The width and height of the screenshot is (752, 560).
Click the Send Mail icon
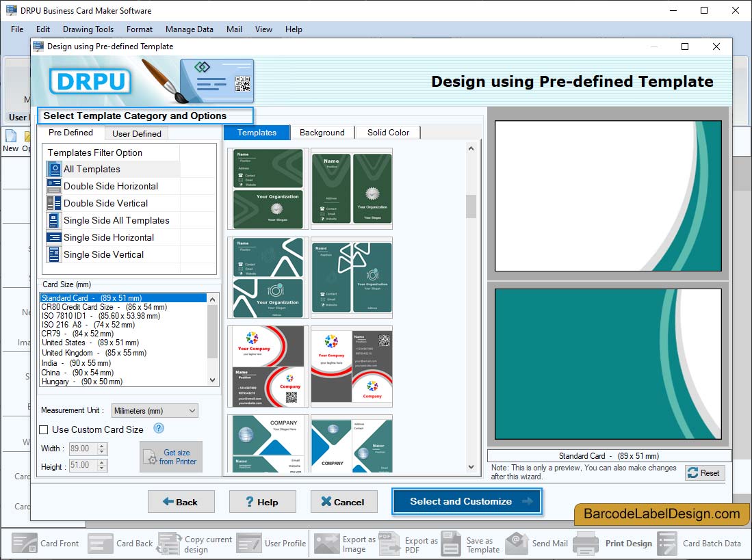click(x=517, y=543)
